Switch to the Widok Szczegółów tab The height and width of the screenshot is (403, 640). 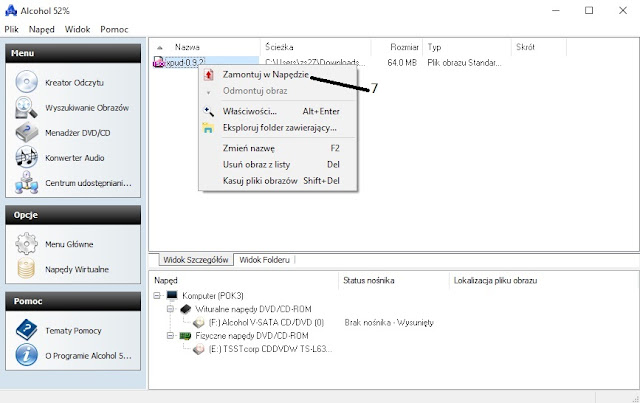(x=196, y=260)
